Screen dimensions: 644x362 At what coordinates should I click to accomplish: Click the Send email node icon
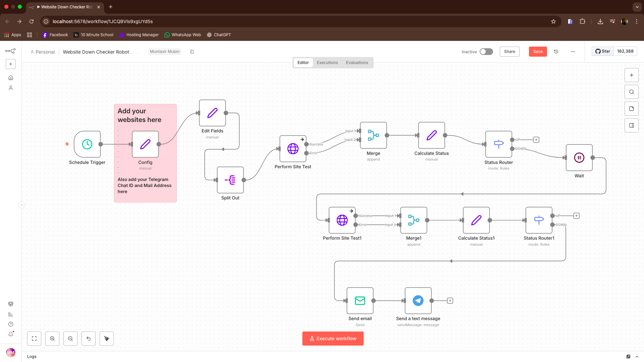point(360,301)
